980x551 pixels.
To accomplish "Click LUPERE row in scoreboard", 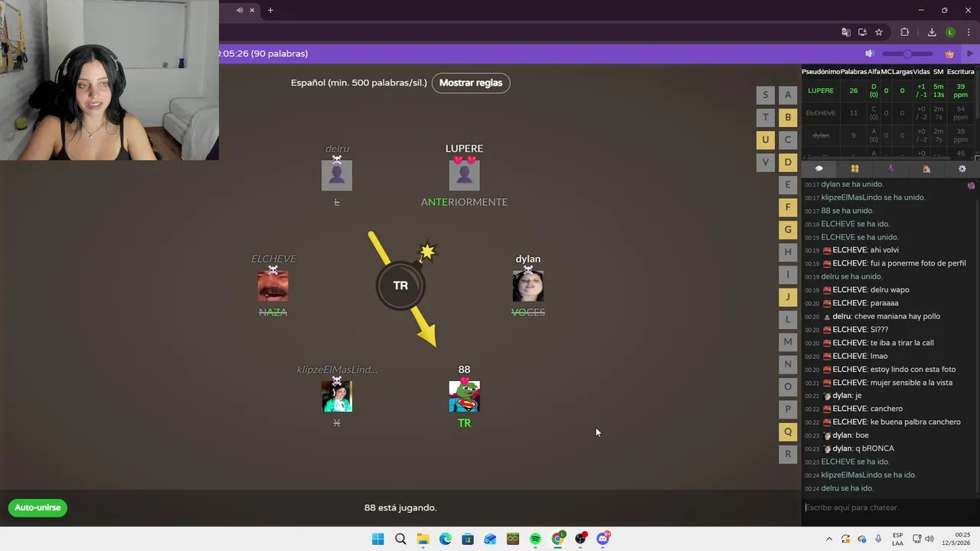I will click(888, 90).
